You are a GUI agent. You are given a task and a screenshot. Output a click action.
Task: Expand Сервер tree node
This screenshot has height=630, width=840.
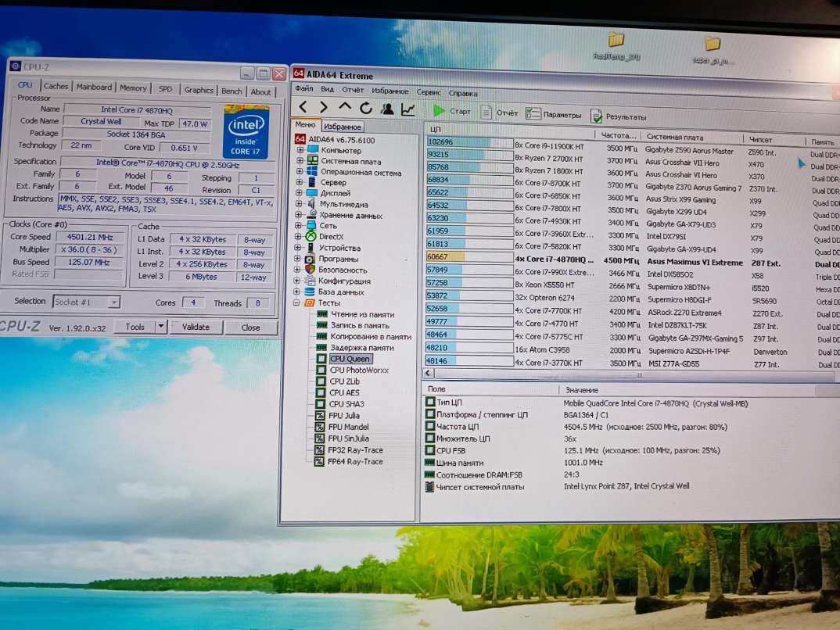tap(300, 182)
